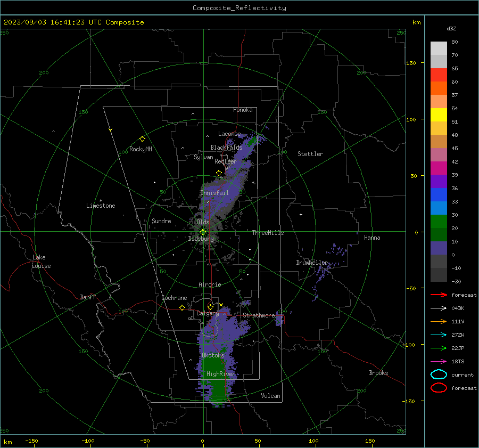Click the Okotoks label
This screenshot has height=448, width=479.
tap(213, 355)
